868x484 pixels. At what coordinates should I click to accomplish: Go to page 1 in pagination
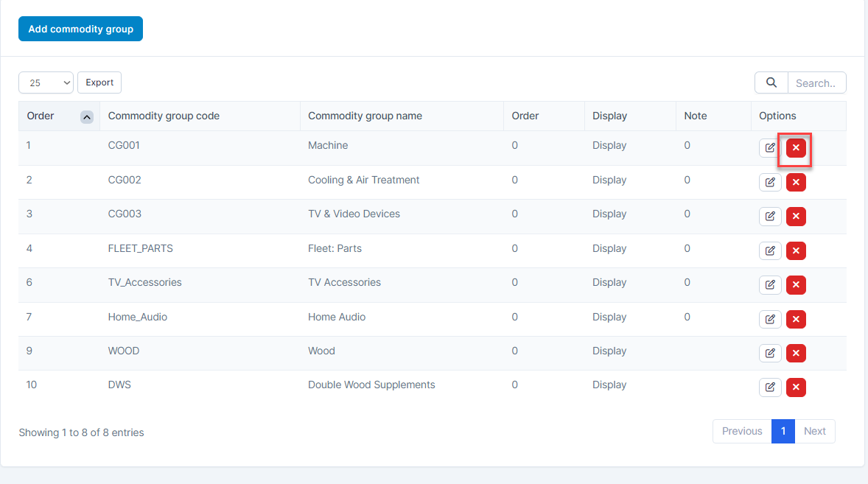click(783, 431)
